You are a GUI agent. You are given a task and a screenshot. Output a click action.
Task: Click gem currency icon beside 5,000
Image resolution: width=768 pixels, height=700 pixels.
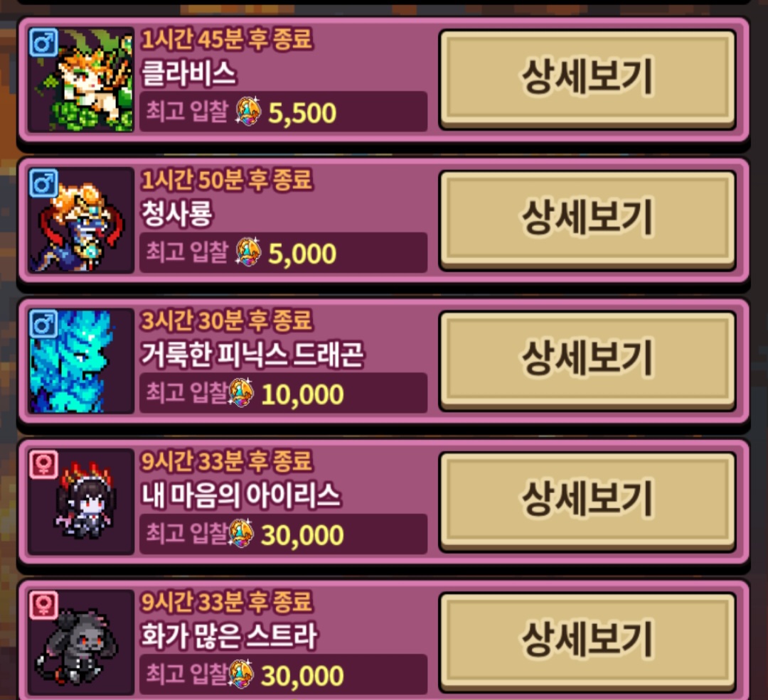248,252
